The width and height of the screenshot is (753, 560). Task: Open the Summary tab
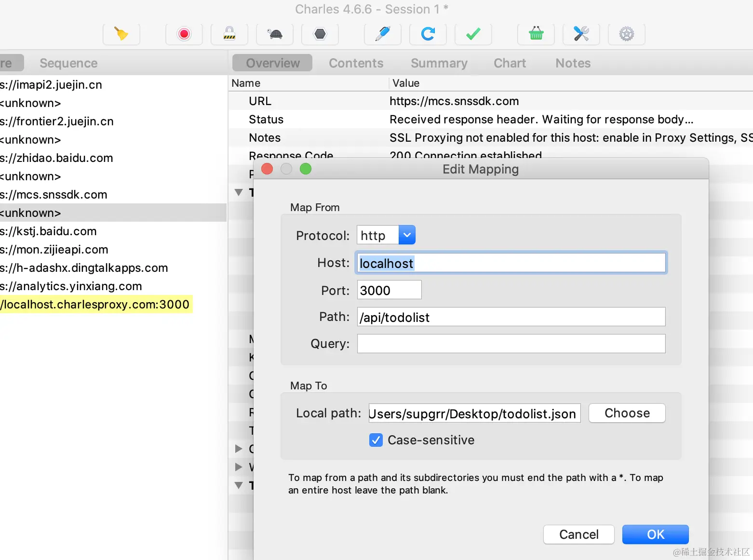tap(439, 63)
